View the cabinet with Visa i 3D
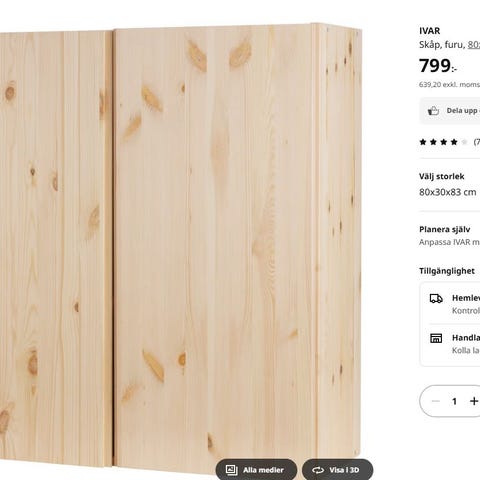The width and height of the screenshot is (480, 480). [x=337, y=469]
